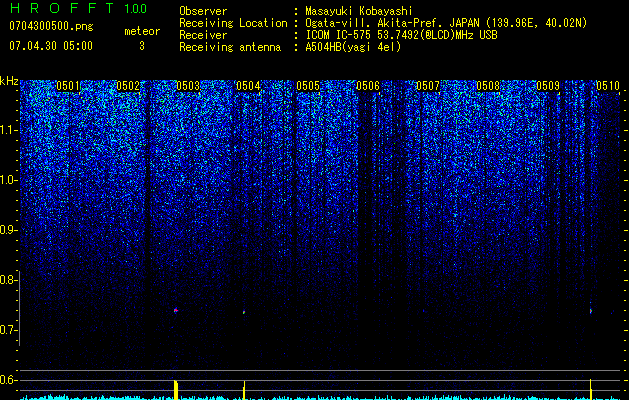Image resolution: width=629 pixels, height=400 pixels.
Task: Click the 0509 time marker label
Action: (x=548, y=86)
